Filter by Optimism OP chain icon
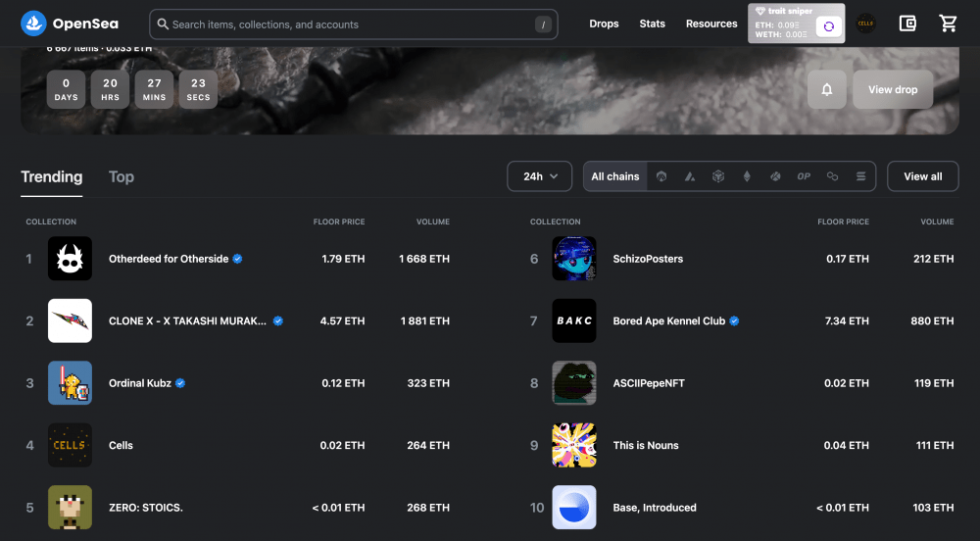This screenshot has width=980, height=541. [x=804, y=176]
